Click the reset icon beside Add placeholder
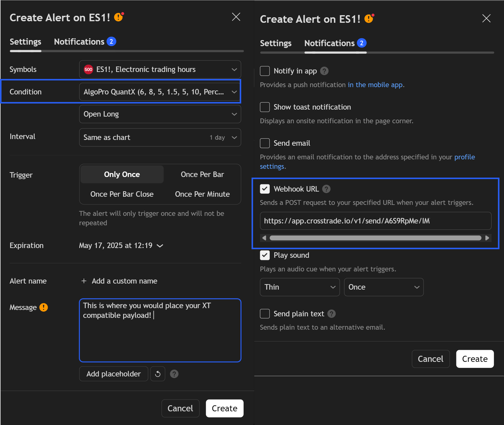 tap(158, 374)
